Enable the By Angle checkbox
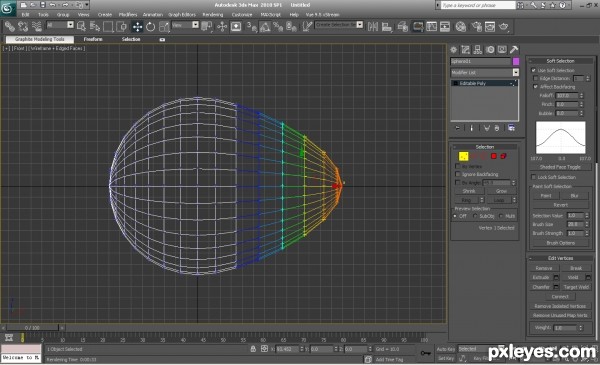The image size is (600, 365). [x=457, y=183]
